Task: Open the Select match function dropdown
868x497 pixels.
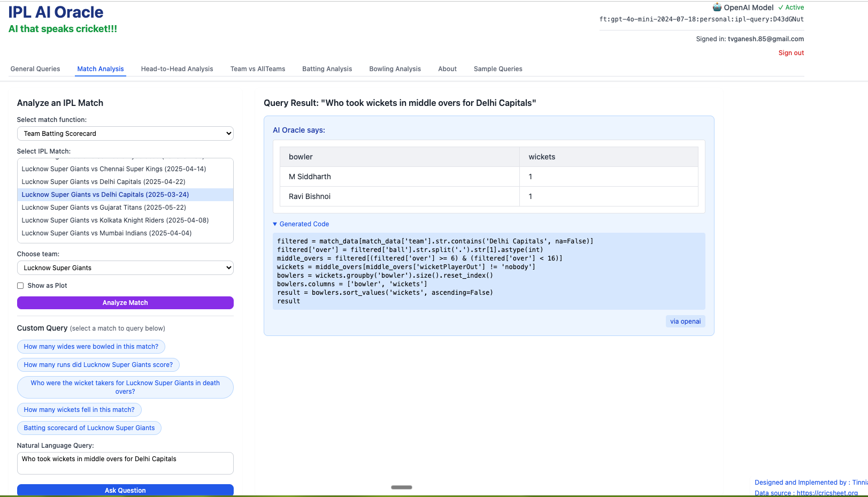Action: tap(125, 134)
